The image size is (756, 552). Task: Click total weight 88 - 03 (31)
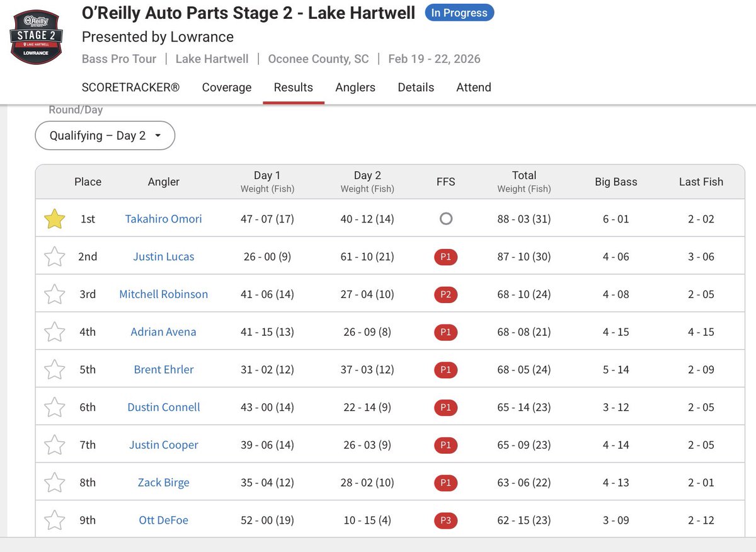click(x=524, y=219)
